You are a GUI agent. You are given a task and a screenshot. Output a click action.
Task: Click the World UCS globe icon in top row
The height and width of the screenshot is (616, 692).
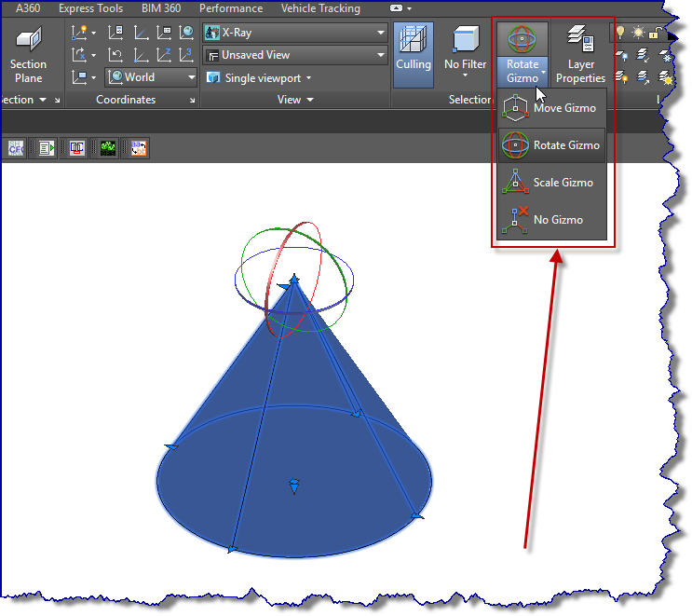coord(186,33)
